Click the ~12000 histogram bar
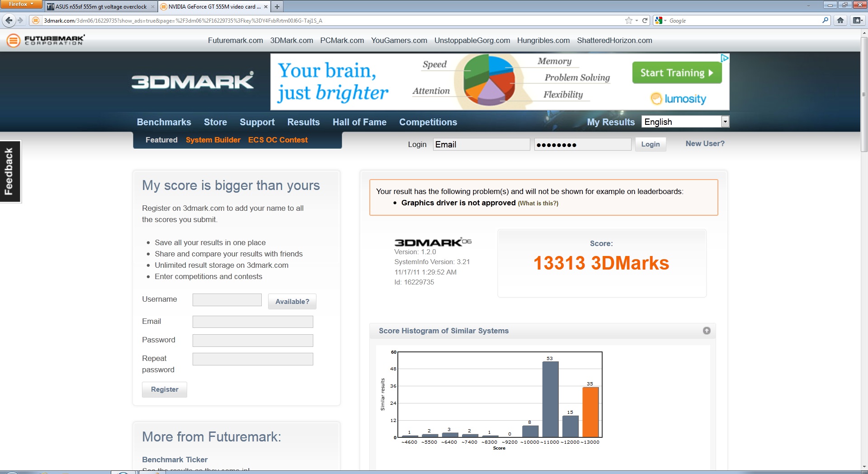Viewport: 868px width, 474px height. [571, 426]
